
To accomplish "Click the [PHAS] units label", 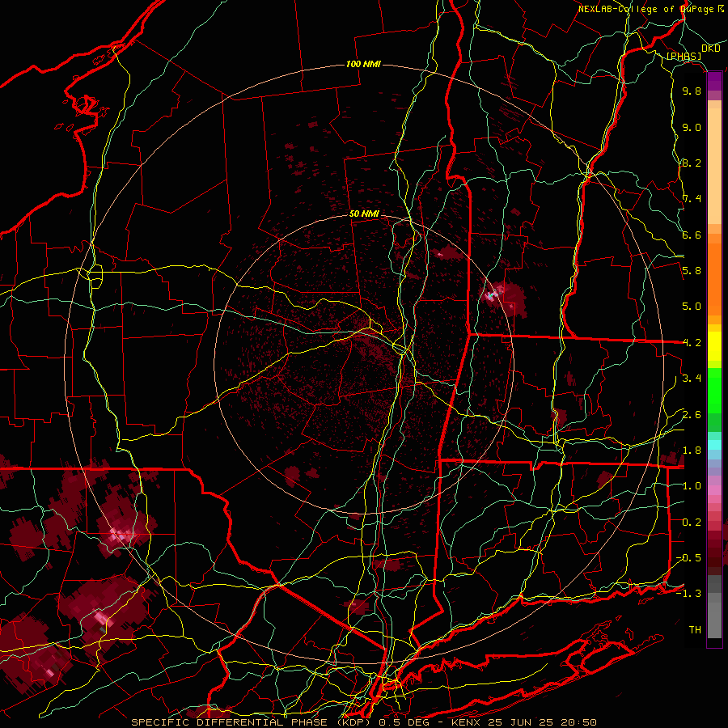I will [x=684, y=57].
